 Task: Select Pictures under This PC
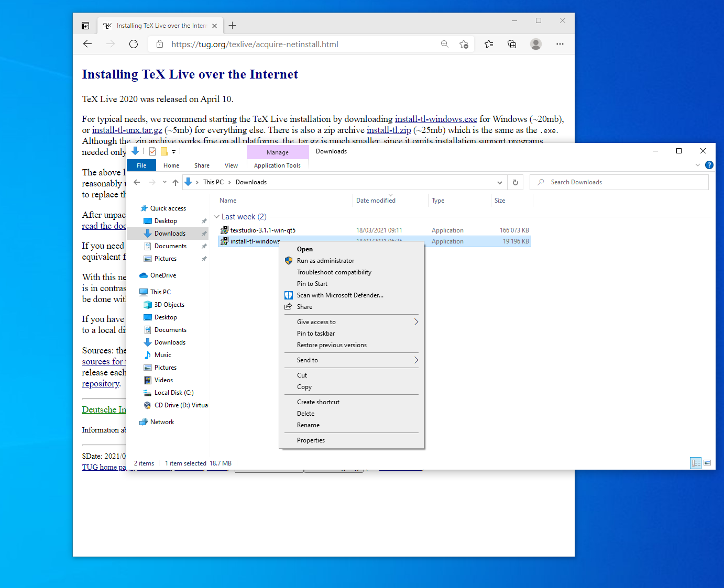click(165, 368)
